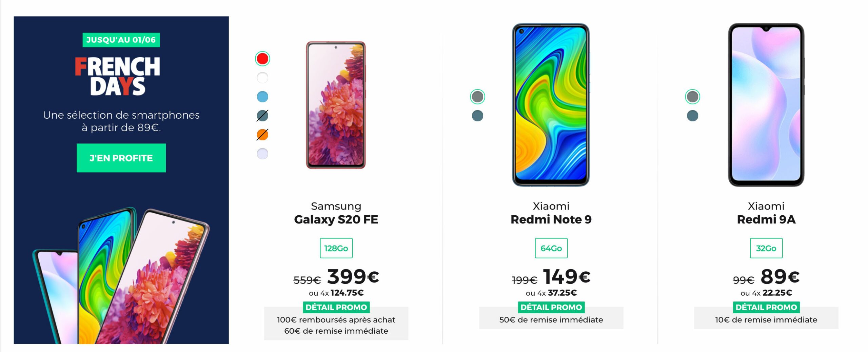Screen dimensions: 868x352
Task: Select 32Go storage for Redmi 9A
Action: click(766, 248)
